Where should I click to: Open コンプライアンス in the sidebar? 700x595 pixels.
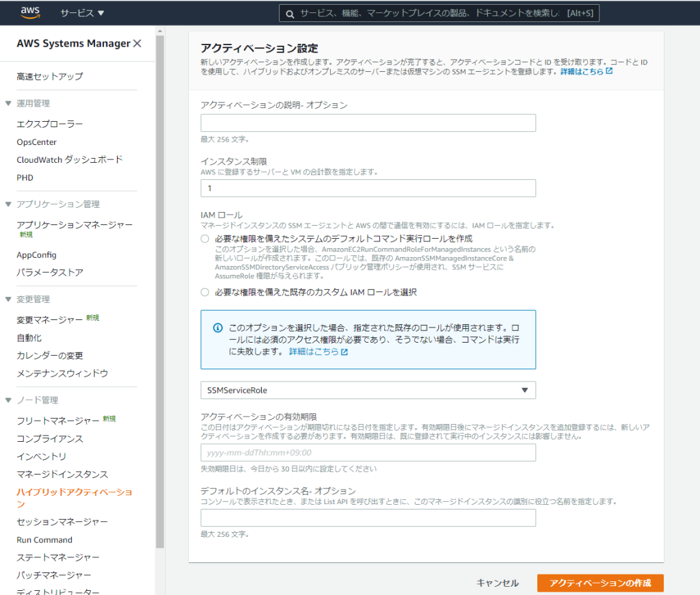click(x=49, y=438)
